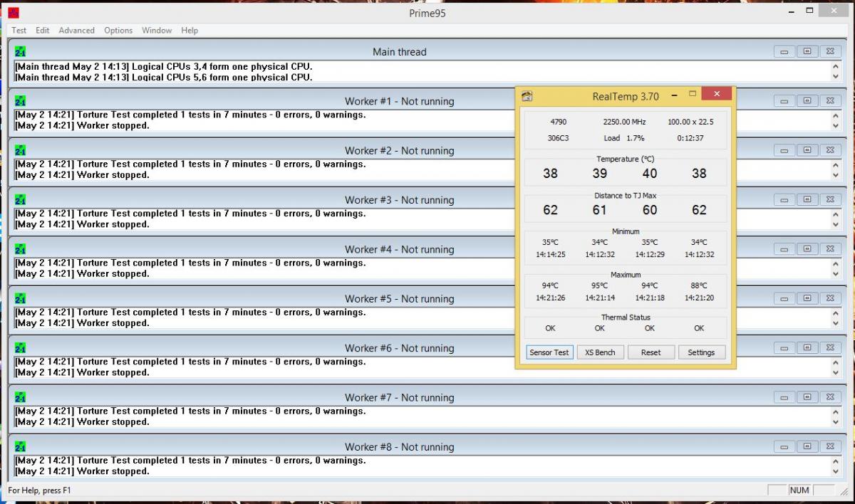Click the Worker #7 window icon

click(x=21, y=397)
